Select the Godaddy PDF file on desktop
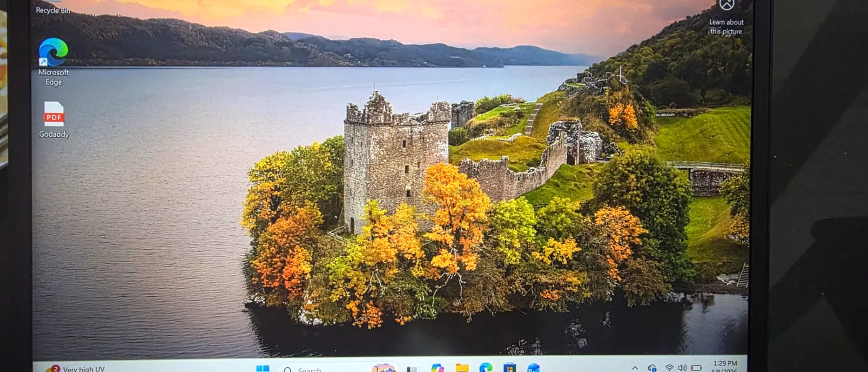This screenshot has height=372, width=868. click(54, 114)
